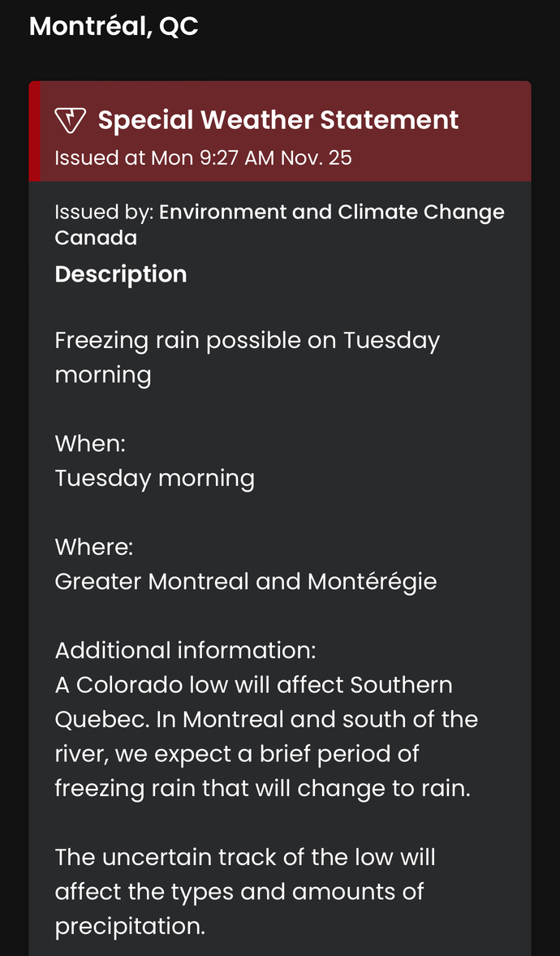
Task: Click the lightning warning triangle icon
Action: (70, 120)
